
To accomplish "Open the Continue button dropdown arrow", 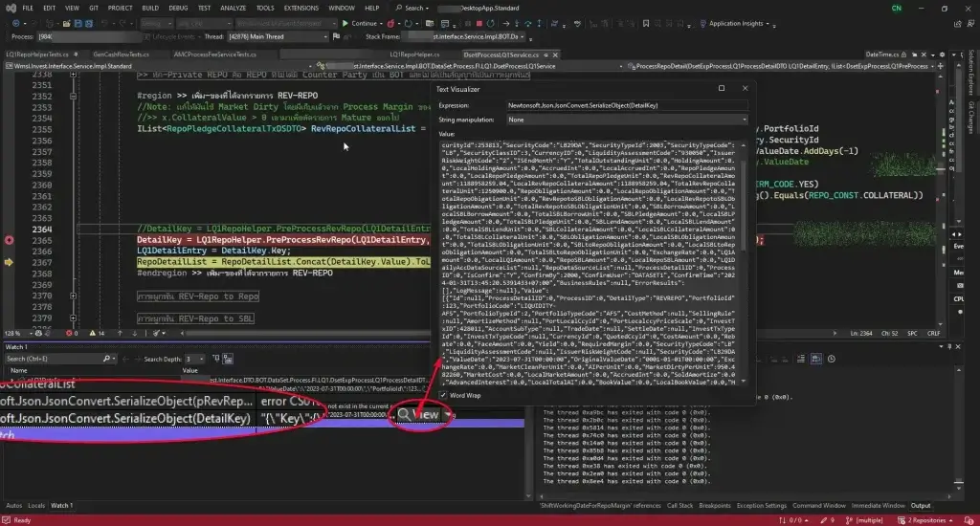I will (x=381, y=24).
